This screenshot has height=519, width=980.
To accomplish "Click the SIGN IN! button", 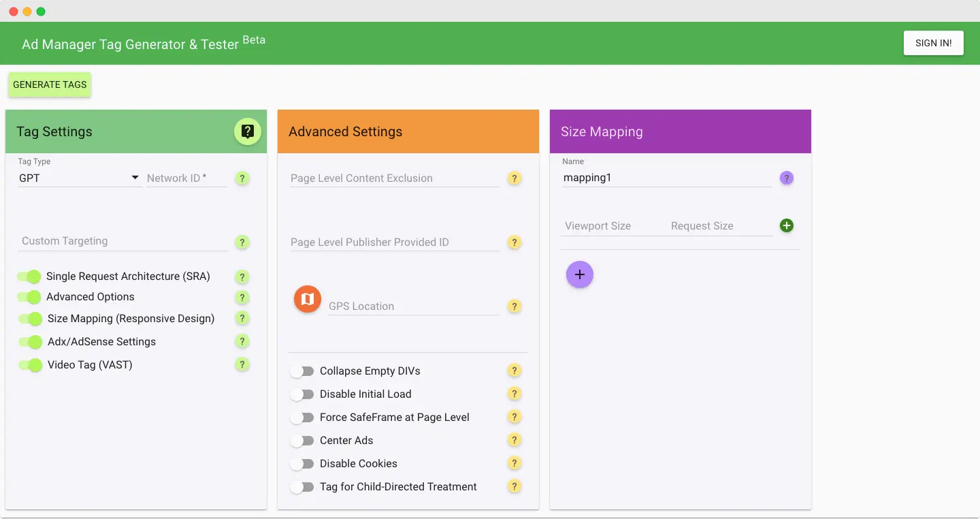I will point(933,43).
